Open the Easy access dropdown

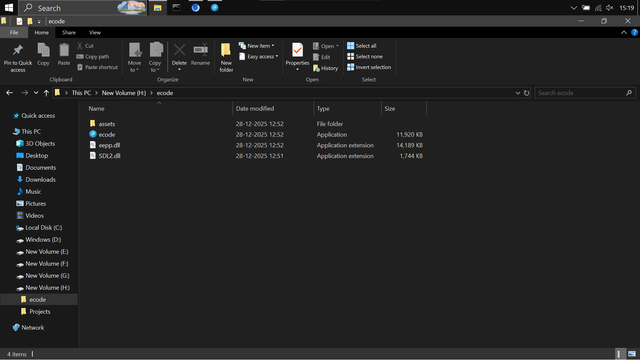(x=259, y=56)
